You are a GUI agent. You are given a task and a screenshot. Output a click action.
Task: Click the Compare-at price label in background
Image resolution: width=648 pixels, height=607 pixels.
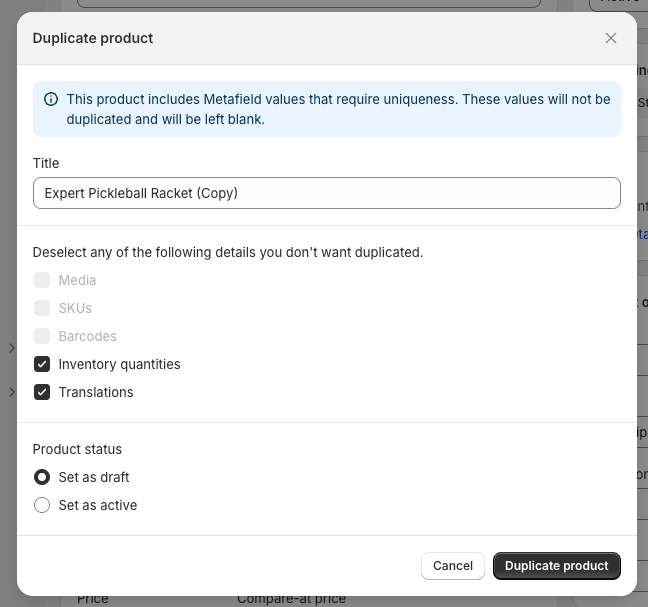291,598
